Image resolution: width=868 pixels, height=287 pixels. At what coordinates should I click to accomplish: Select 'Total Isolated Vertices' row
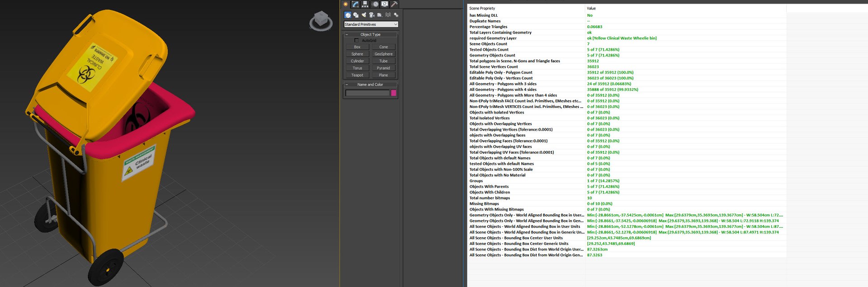(x=626, y=118)
